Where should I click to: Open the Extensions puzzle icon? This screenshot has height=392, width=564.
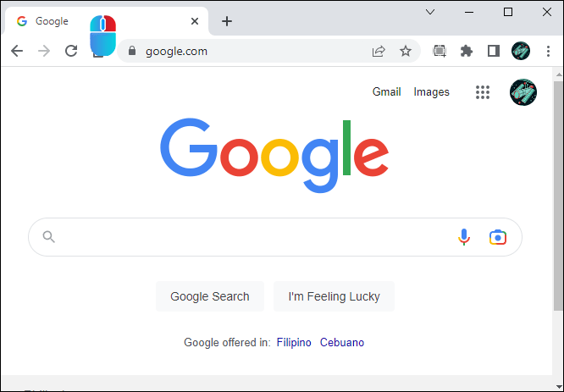(466, 51)
